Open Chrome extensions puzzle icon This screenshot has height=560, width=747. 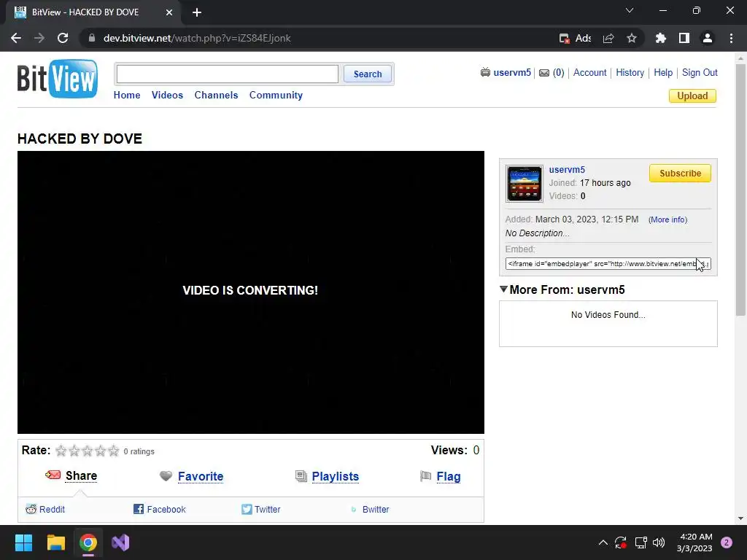pos(661,38)
